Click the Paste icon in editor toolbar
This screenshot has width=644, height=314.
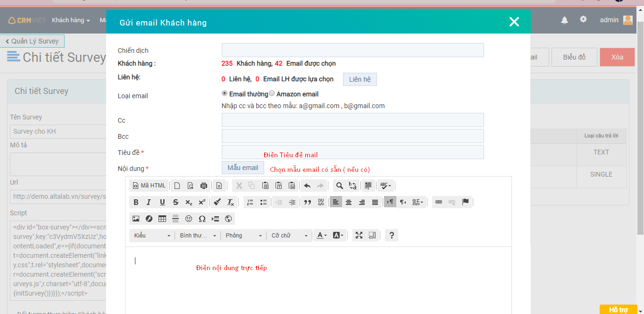point(265,186)
